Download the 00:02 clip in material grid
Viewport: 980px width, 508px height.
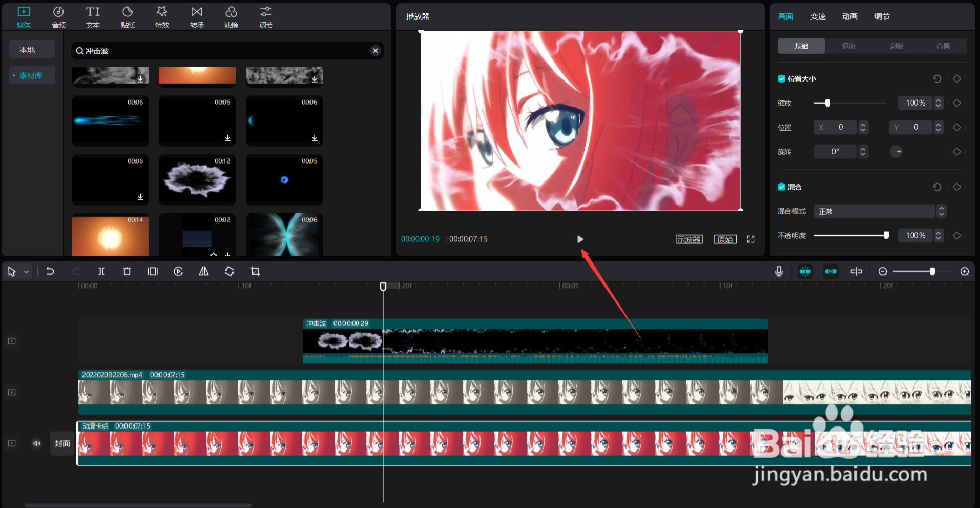[x=227, y=253]
